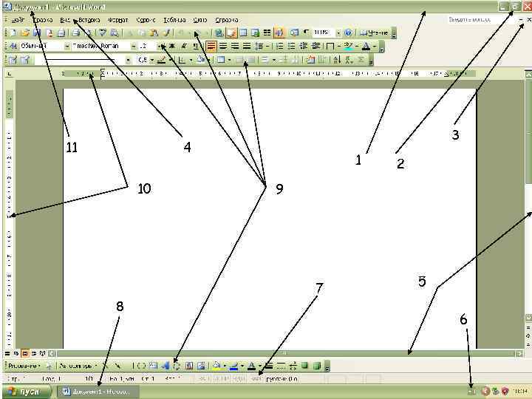
Task: Open the line style dropdown in tables toolbar
Action: click(129, 60)
